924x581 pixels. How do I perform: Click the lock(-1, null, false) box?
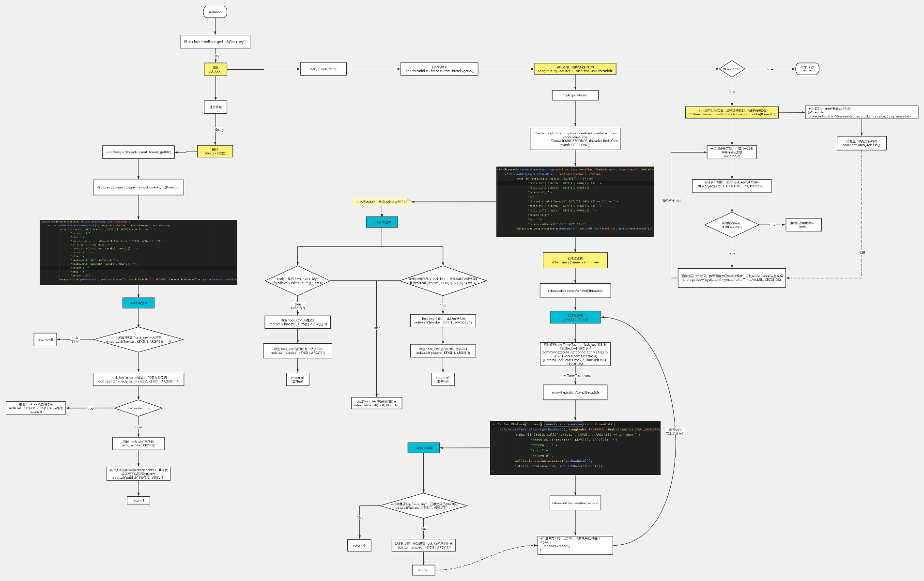click(x=323, y=69)
